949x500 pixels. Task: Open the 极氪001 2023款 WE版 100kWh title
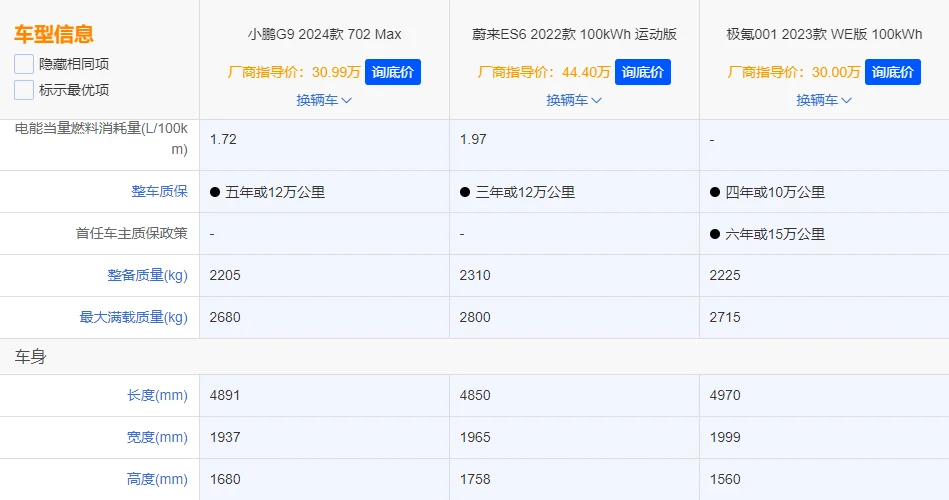[x=824, y=35]
